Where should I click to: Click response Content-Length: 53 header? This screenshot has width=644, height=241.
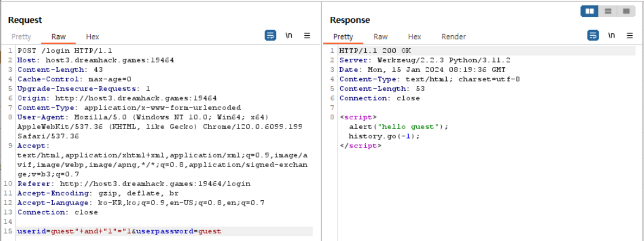382,88
